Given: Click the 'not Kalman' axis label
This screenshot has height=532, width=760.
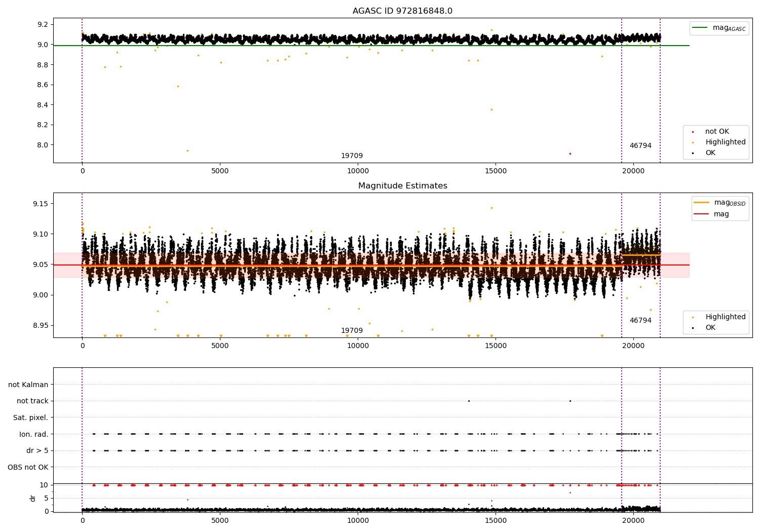Looking at the screenshot, I should [28, 385].
